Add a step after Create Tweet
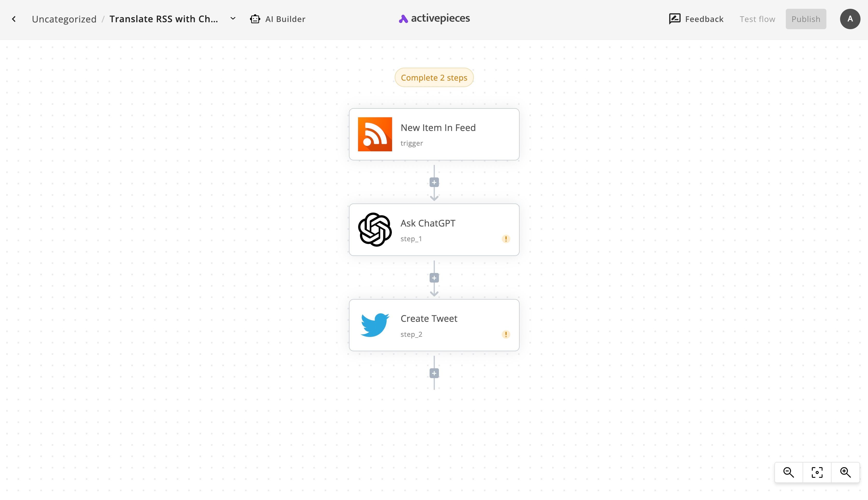868x500 pixels. click(x=434, y=373)
